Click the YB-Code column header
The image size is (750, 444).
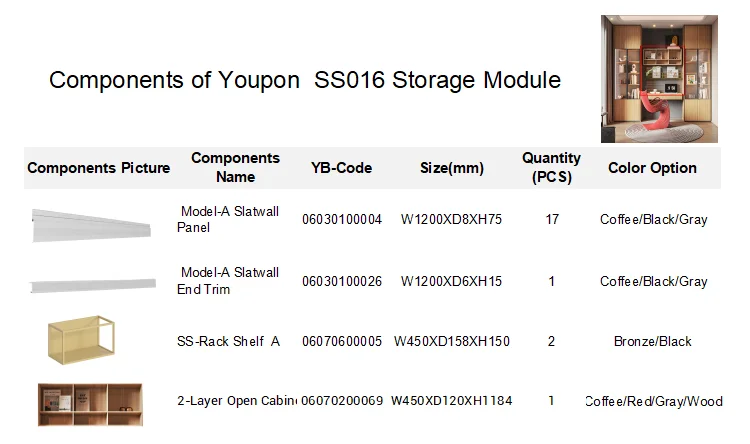[341, 168]
